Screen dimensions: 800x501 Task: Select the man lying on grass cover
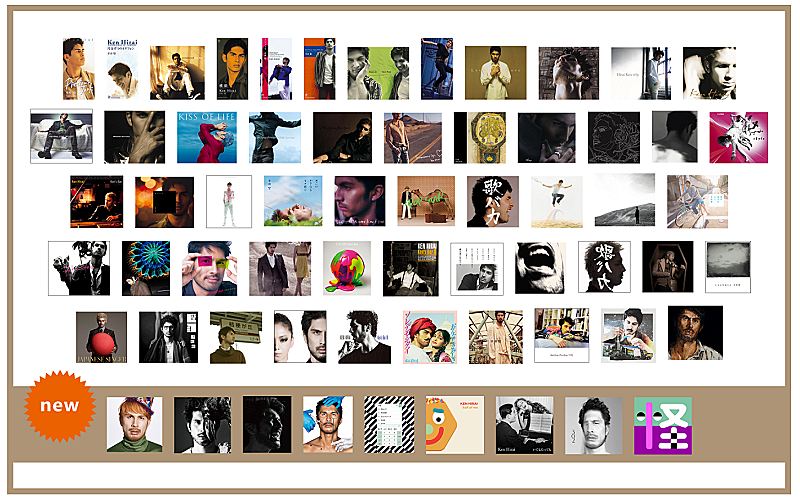(293, 202)
